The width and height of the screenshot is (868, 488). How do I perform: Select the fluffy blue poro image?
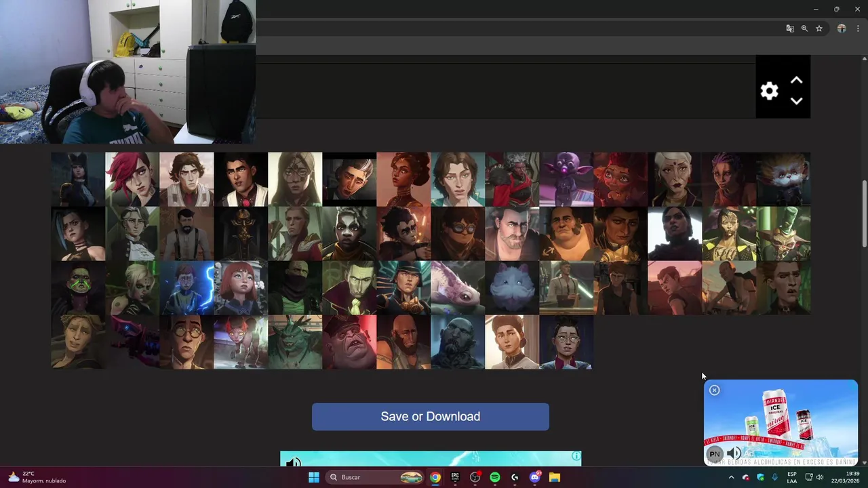(512, 287)
